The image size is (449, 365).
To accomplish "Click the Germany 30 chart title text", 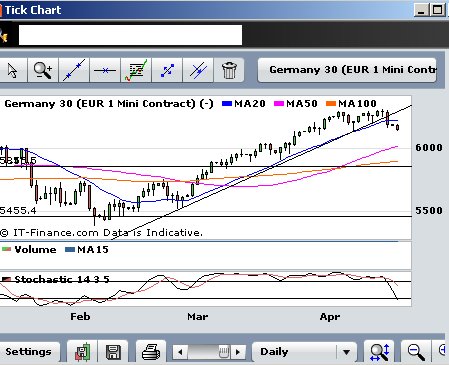I will point(109,104).
